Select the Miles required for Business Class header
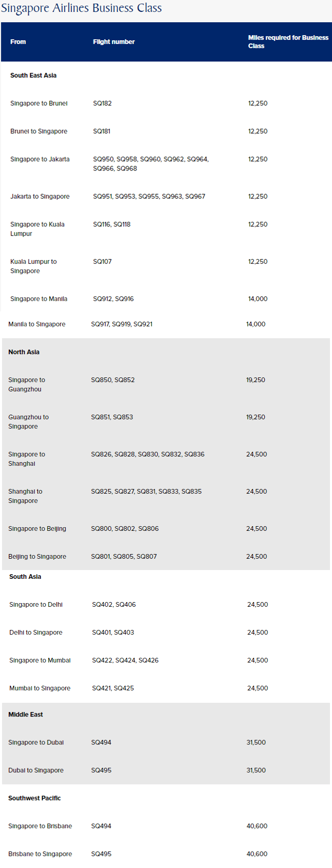332x868 pixels. pyautogui.click(x=288, y=42)
